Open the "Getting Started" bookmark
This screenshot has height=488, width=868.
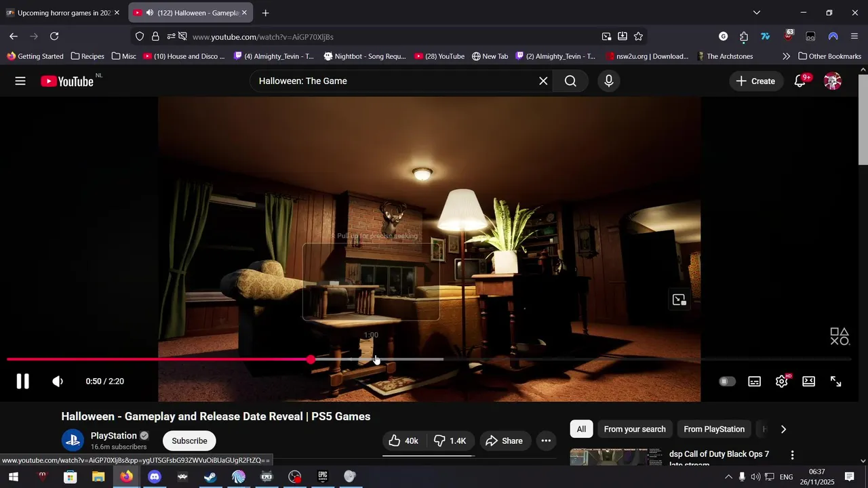35,56
